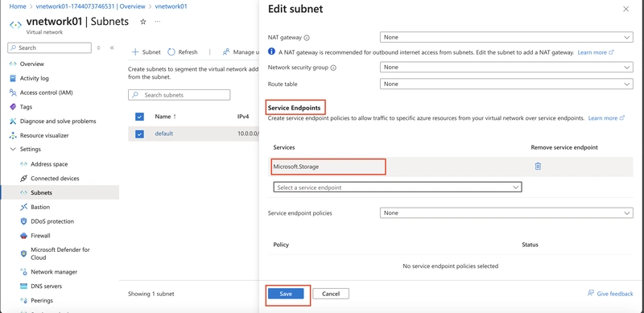Screen dimensions: 644x313
Task: Open the default subnet link
Action: pos(164,134)
